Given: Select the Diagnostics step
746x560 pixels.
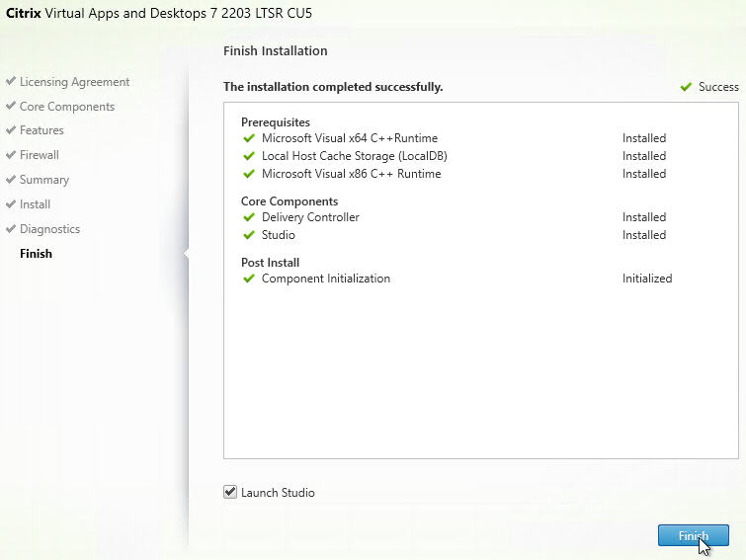Looking at the screenshot, I should point(49,229).
